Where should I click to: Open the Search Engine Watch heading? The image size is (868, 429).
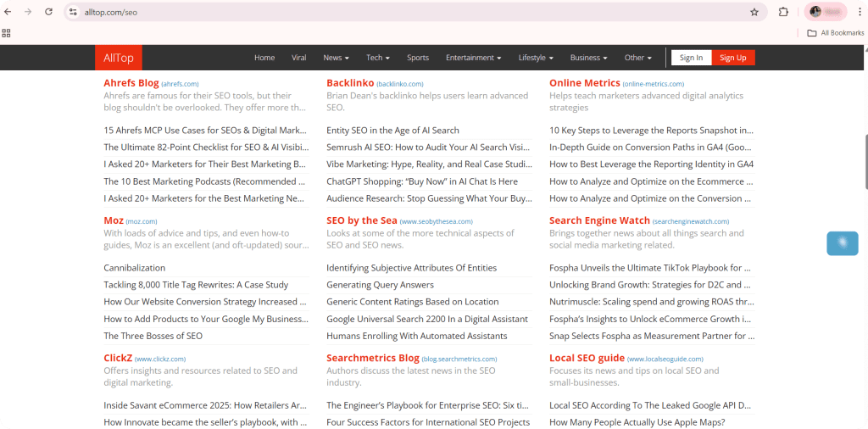click(x=599, y=220)
